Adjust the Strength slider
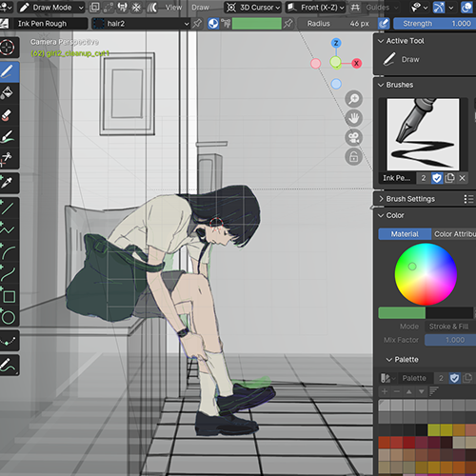 point(435,24)
